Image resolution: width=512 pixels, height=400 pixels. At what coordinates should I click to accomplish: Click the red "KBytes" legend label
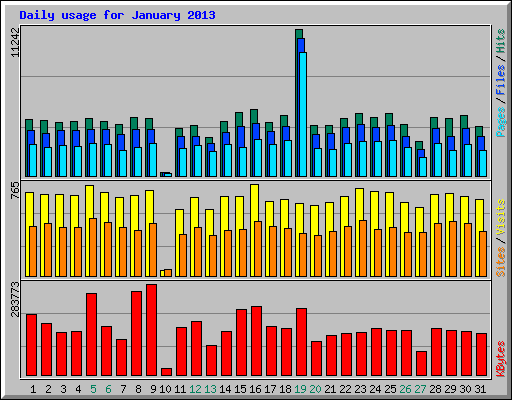(500, 359)
